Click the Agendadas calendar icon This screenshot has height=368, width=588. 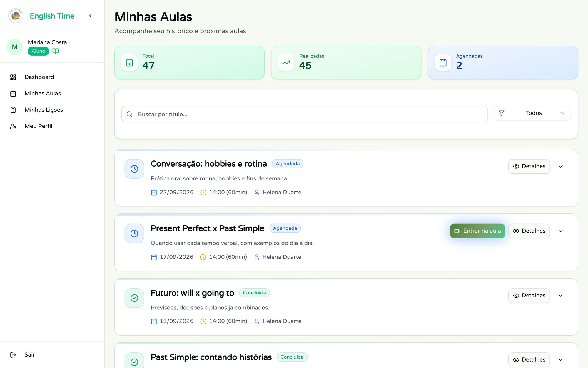[443, 63]
